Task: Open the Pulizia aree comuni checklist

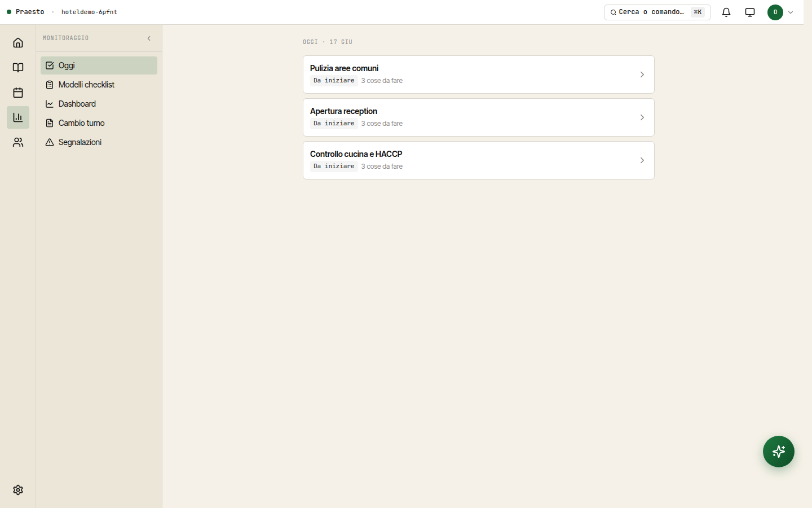Action: (x=478, y=75)
